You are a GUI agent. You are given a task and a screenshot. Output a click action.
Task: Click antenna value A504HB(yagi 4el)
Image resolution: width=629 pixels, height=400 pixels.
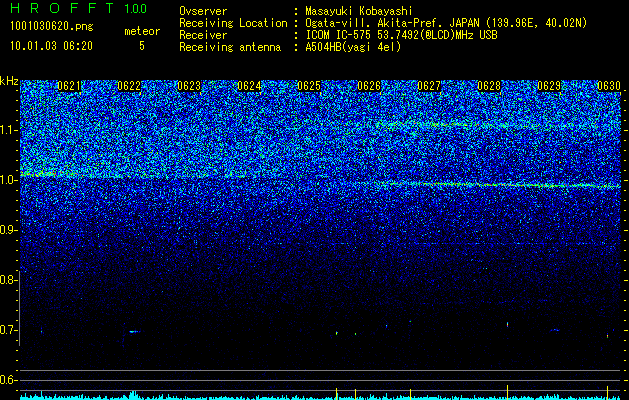pos(353,47)
